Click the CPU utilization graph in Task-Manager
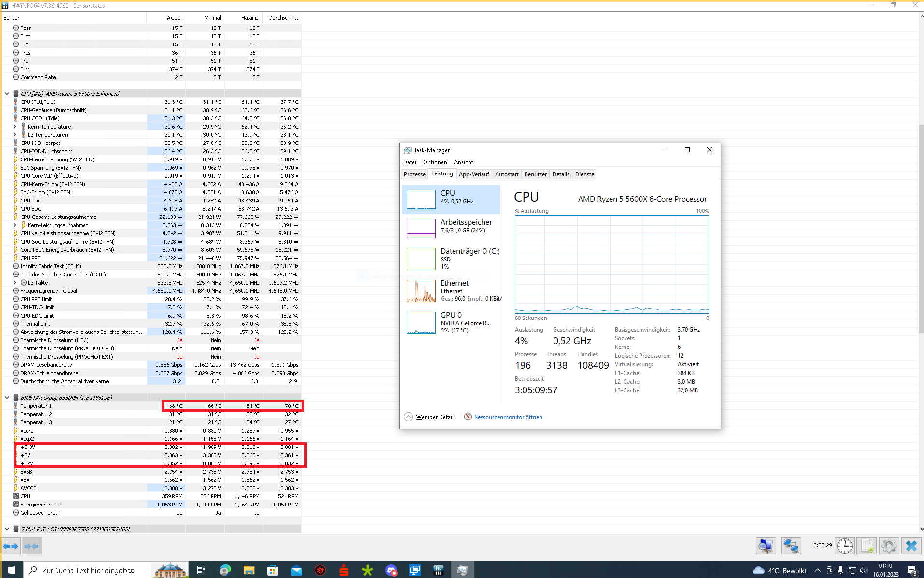This screenshot has height=578, width=924. [x=611, y=264]
